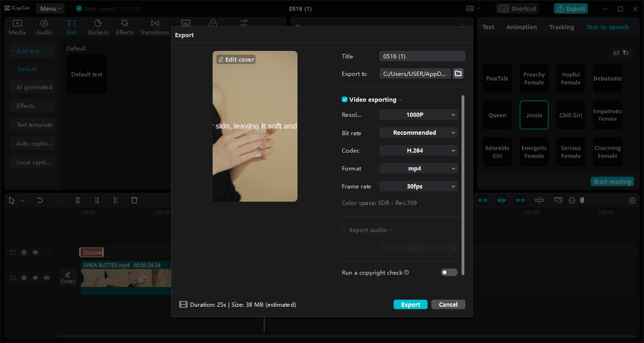This screenshot has height=343, width=644.
Task: Mute the video track speaker icon
Action: coord(47,278)
